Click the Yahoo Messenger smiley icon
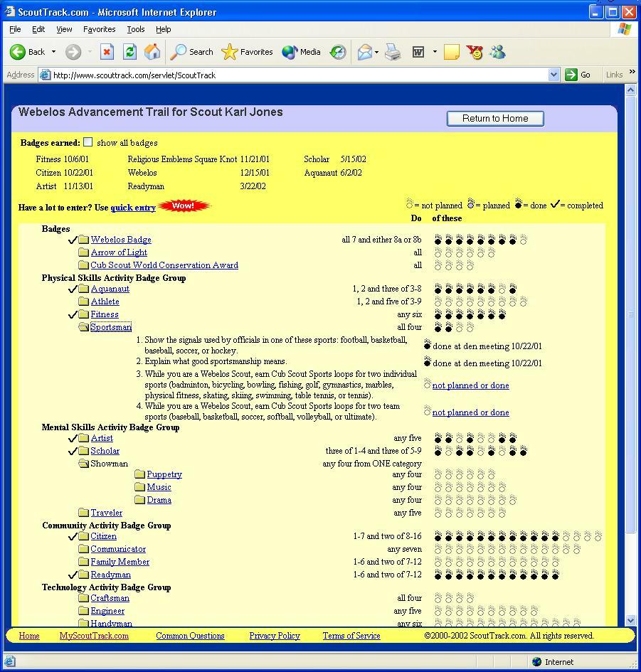The image size is (641, 672). click(475, 52)
